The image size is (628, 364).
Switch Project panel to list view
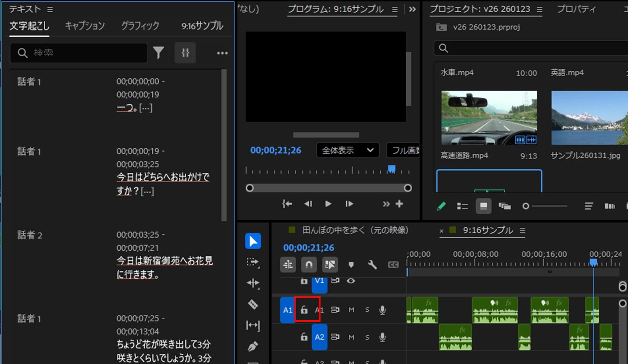click(462, 206)
